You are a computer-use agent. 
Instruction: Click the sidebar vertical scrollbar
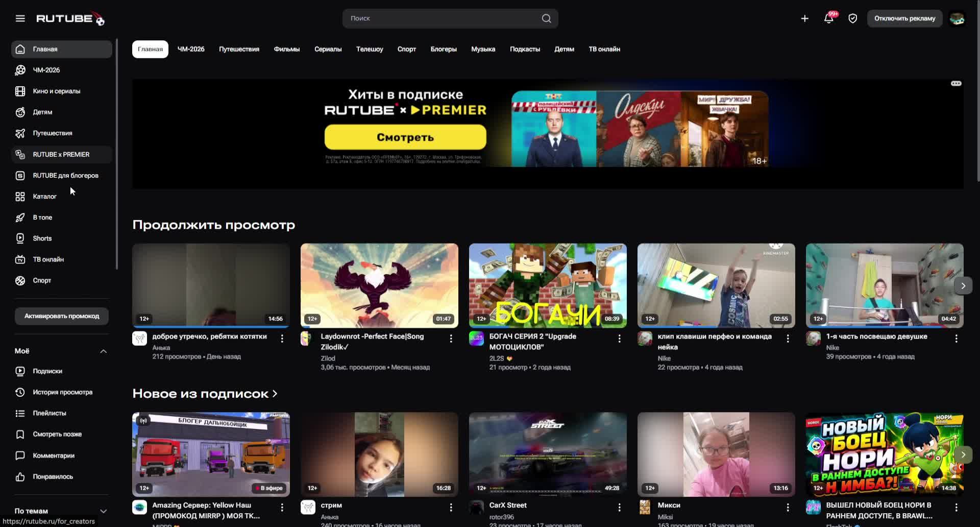117,153
